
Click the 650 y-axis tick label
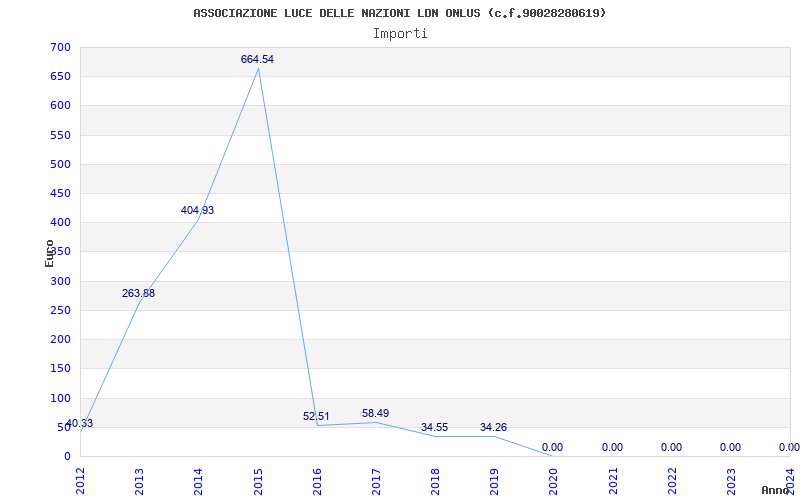pyautogui.click(x=60, y=77)
